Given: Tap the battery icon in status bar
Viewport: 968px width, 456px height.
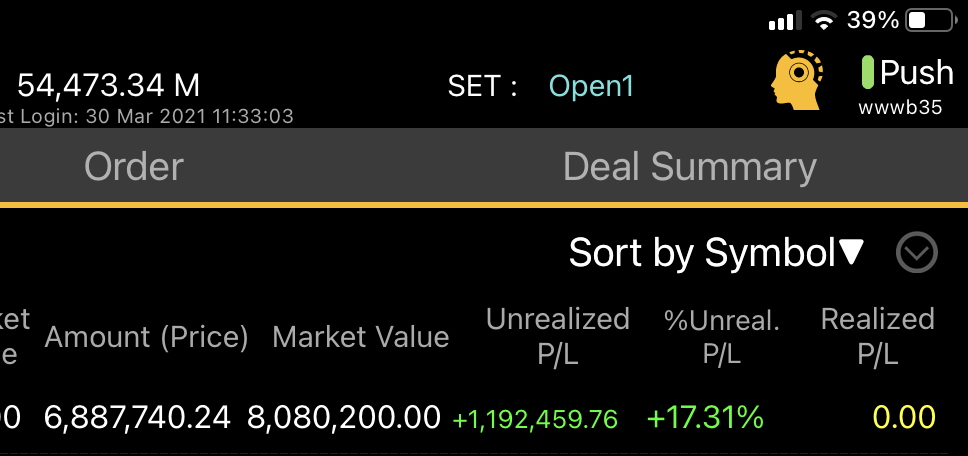Looking at the screenshot, I should click(x=930, y=20).
